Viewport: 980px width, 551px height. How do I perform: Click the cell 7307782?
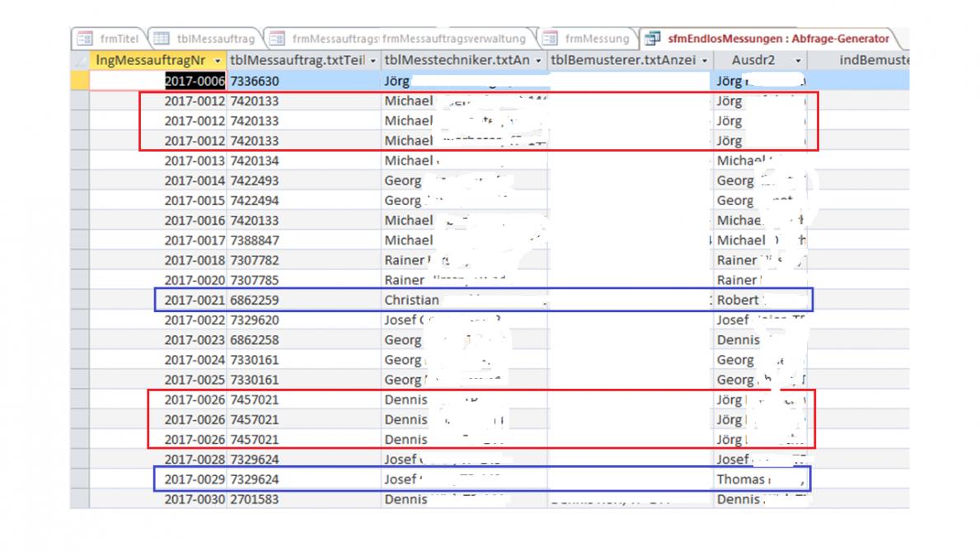coord(304,260)
